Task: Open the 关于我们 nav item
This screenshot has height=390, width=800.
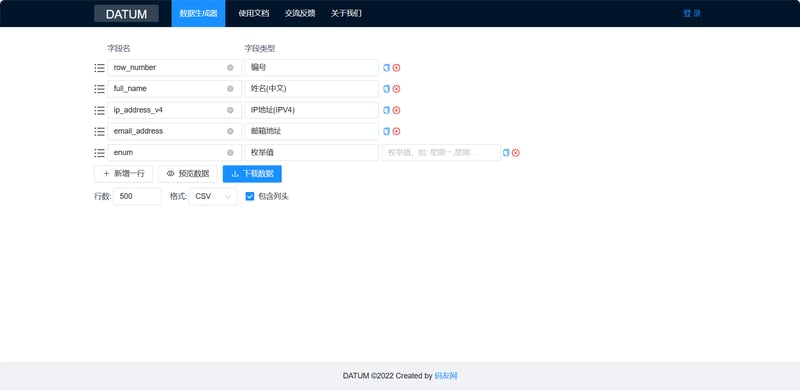Action: tap(346, 13)
